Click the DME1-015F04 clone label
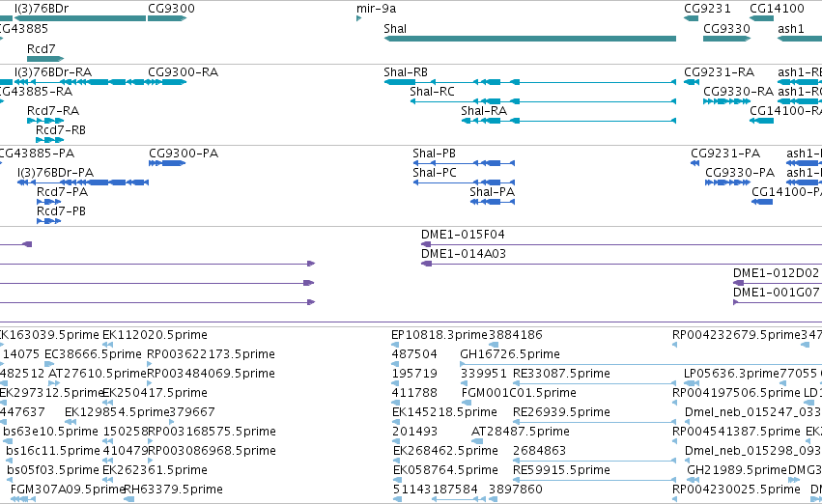Image resolution: width=822 pixels, height=504 pixels. (x=463, y=235)
